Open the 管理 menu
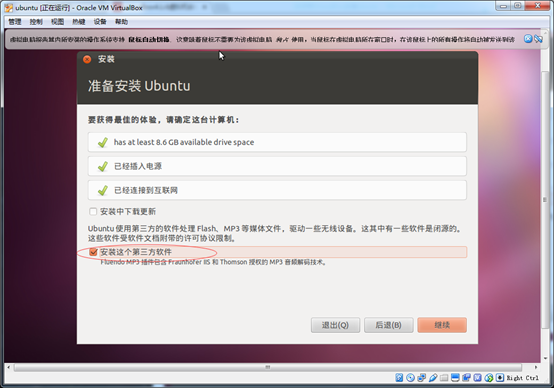The width and height of the screenshot is (554, 388). [15, 22]
